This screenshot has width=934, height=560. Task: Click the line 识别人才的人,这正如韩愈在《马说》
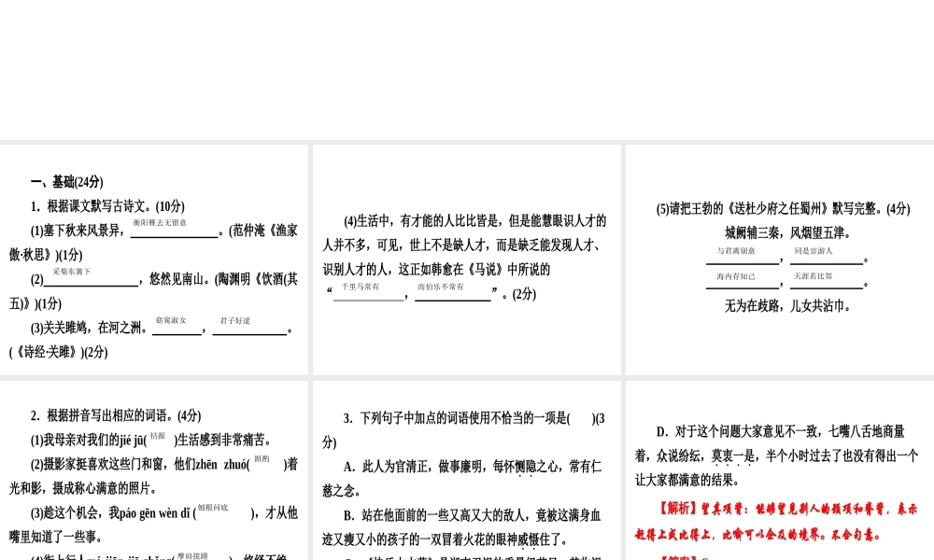click(x=436, y=270)
